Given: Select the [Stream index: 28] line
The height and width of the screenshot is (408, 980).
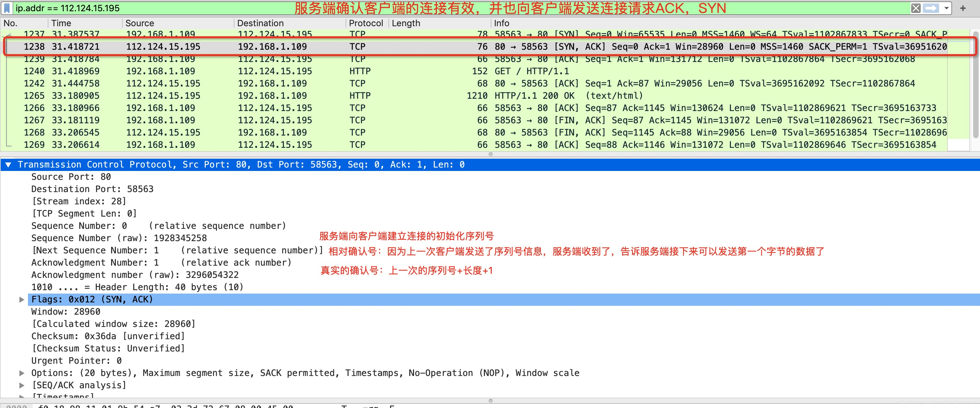Looking at the screenshot, I should (79, 202).
